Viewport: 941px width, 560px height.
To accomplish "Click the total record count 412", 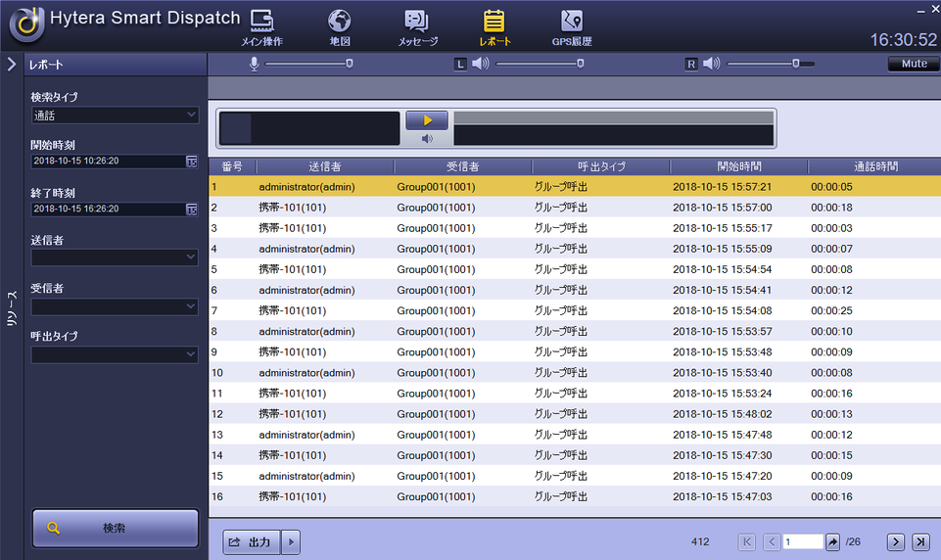I will pyautogui.click(x=700, y=542).
